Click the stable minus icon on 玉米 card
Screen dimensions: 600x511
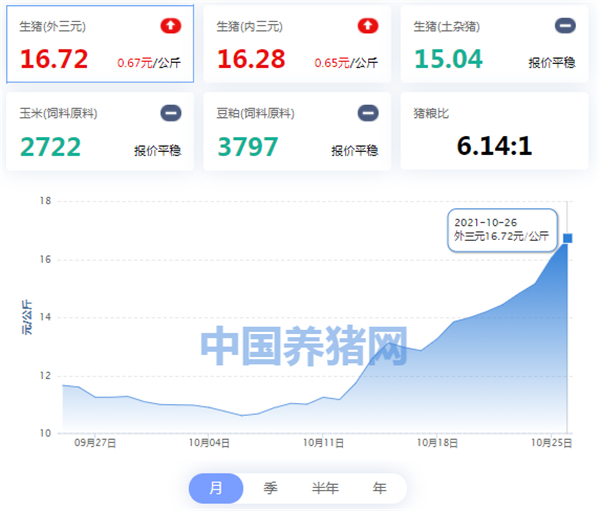pos(171,113)
